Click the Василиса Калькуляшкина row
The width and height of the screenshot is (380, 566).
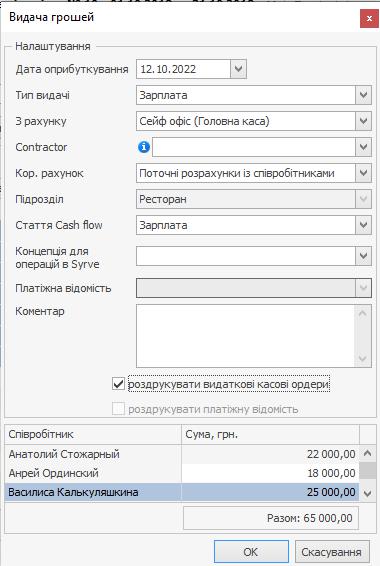tap(182, 492)
